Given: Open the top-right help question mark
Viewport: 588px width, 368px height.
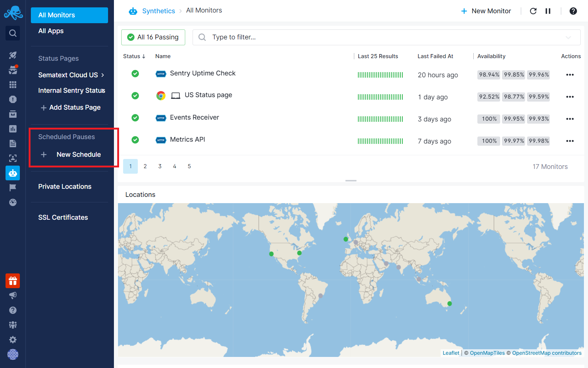Looking at the screenshot, I should [x=573, y=11].
